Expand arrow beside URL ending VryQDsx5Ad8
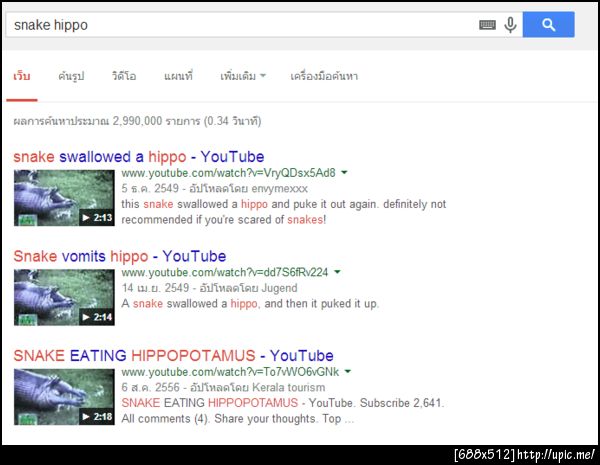The width and height of the screenshot is (600, 465). point(344,173)
